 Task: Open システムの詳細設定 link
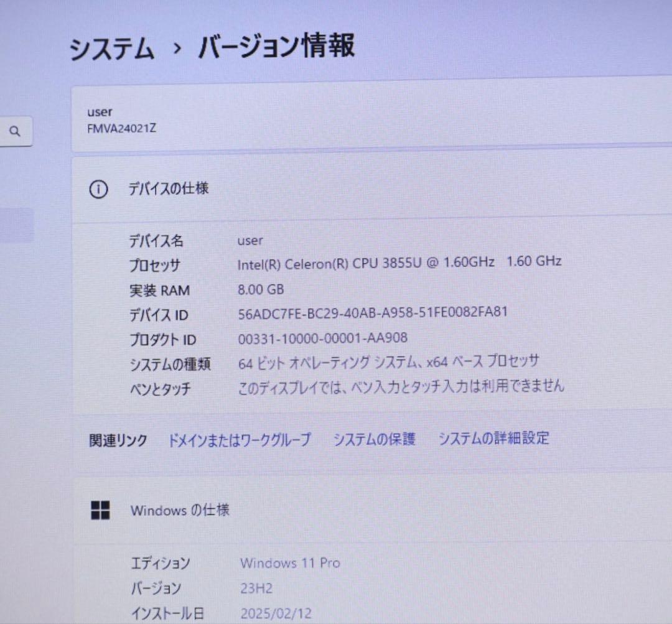(x=493, y=438)
